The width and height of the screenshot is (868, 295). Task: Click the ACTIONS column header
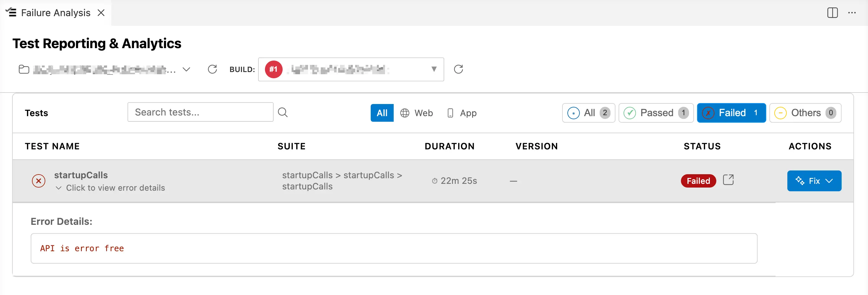[x=810, y=146]
